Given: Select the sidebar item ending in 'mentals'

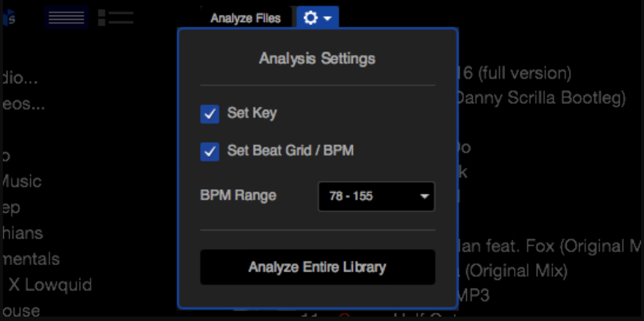Looking at the screenshot, I should coord(30,259).
